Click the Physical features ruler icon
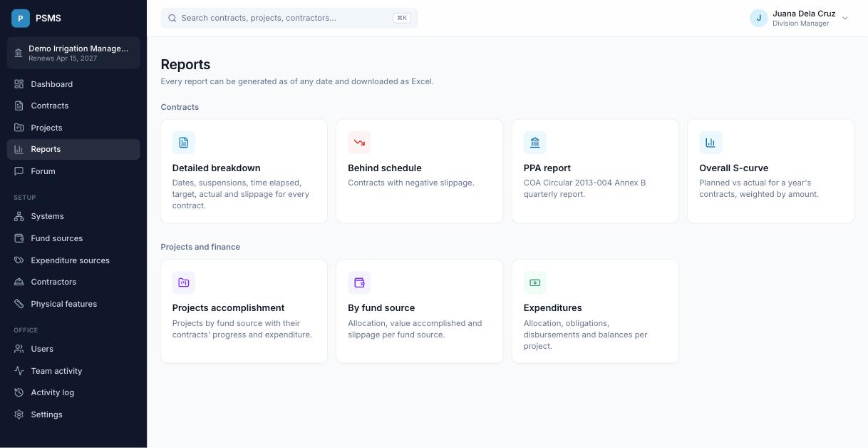868x448 pixels. pyautogui.click(x=19, y=304)
